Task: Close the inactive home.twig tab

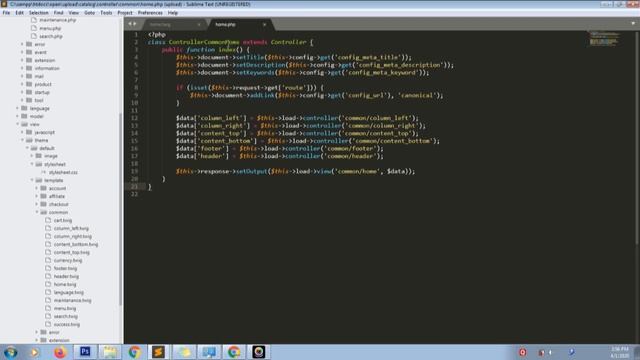Action: (199, 24)
